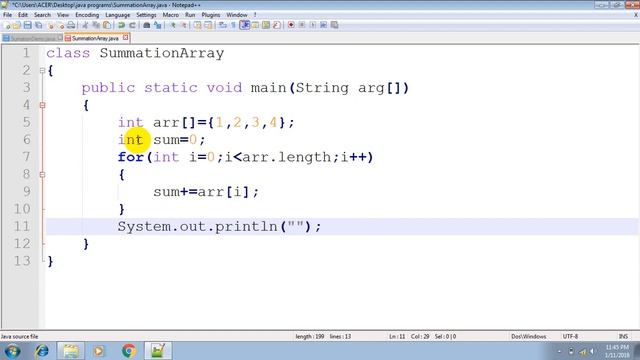Viewport: 640px width, 360px height.
Task: Click the Function List toolbar icon
Action: (x=276, y=25)
